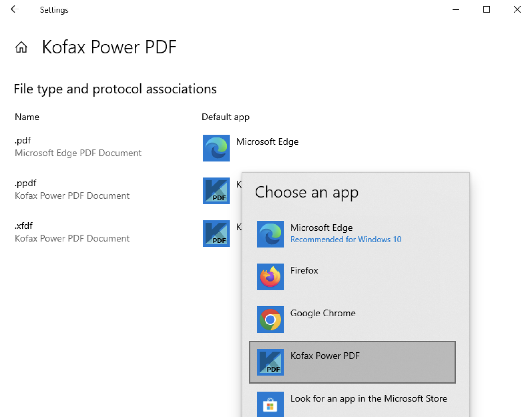This screenshot has height=417, width=532.
Task: Choose Look for an app in the Microsoft Store
Action: pyautogui.click(x=368, y=399)
